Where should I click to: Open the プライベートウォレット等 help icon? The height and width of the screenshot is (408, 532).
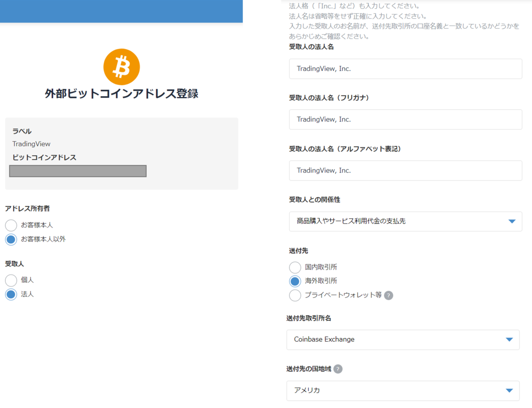388,295
